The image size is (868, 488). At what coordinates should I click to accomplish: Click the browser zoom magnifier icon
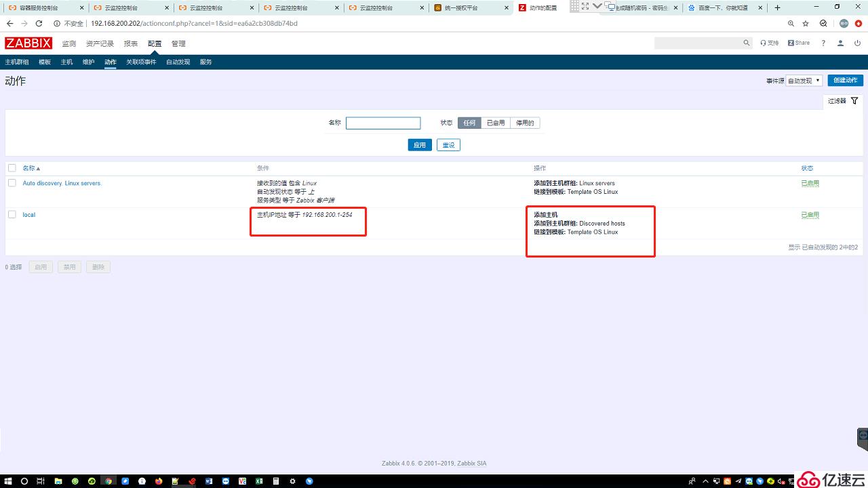coord(791,23)
